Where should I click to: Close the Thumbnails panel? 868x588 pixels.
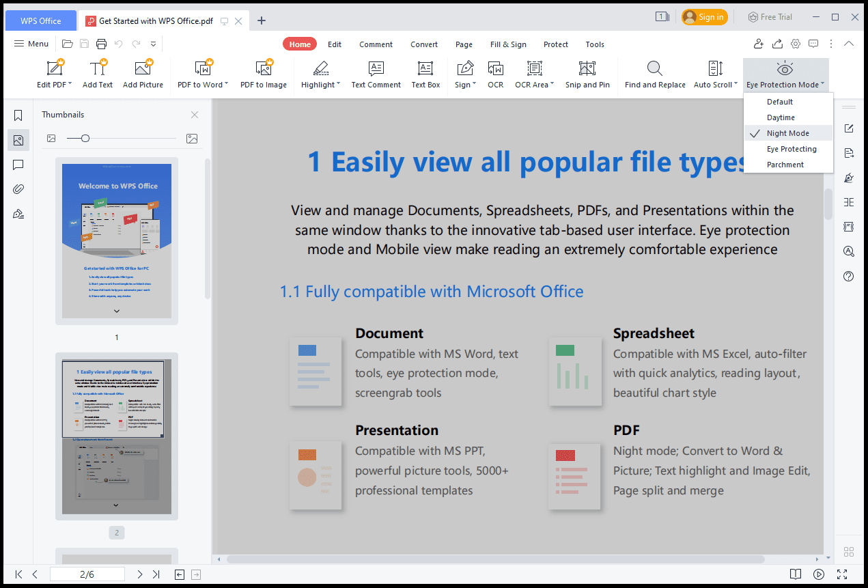(x=195, y=115)
